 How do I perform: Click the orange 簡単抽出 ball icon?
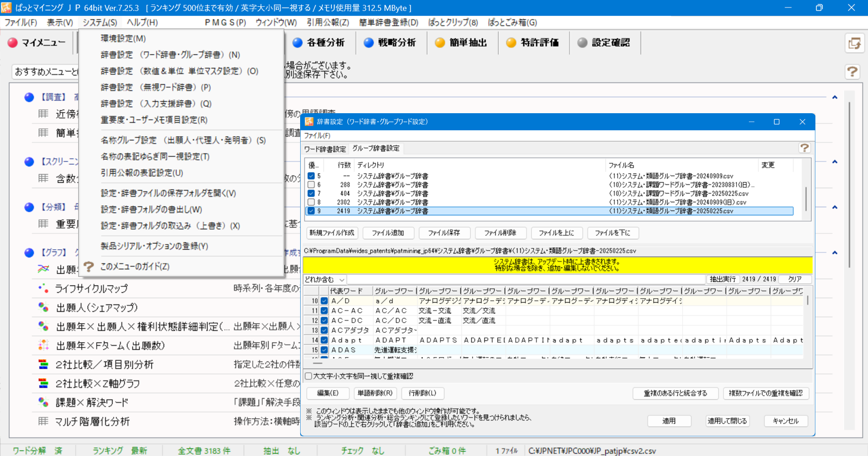[440, 43]
